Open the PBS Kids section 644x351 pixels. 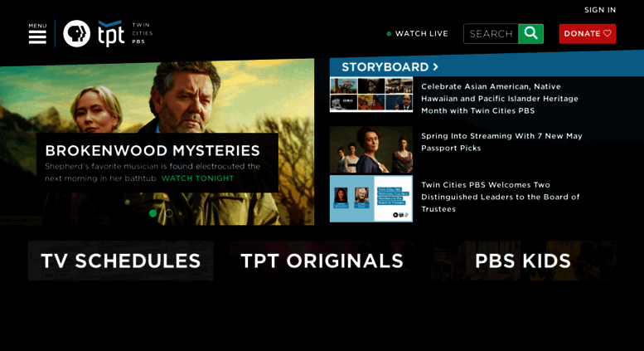pyautogui.click(x=523, y=261)
